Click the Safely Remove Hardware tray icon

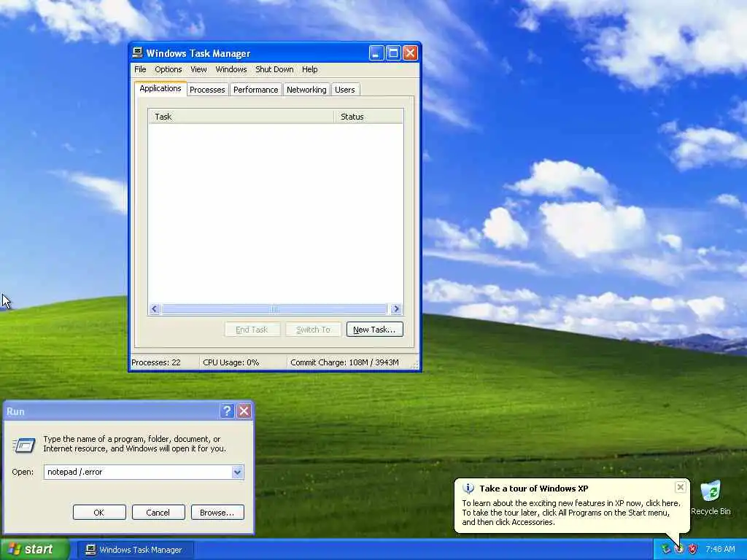[665, 550]
